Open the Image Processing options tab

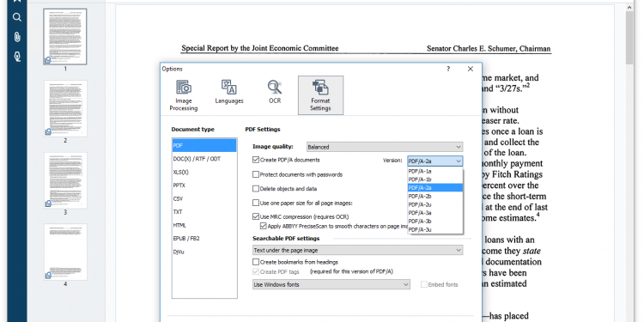pos(184,95)
